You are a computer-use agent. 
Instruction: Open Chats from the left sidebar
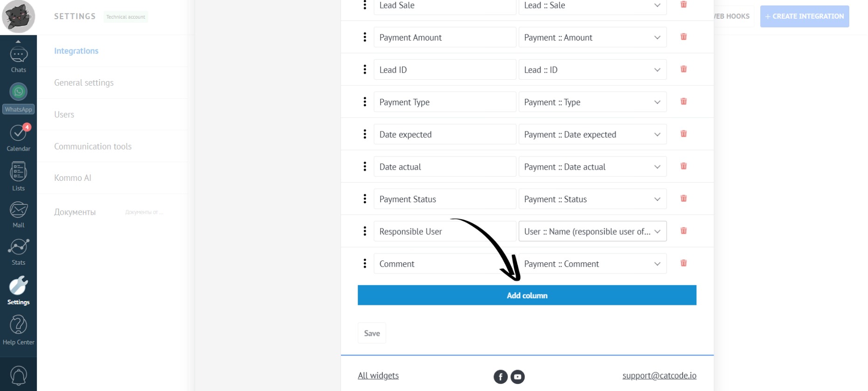[18, 59]
